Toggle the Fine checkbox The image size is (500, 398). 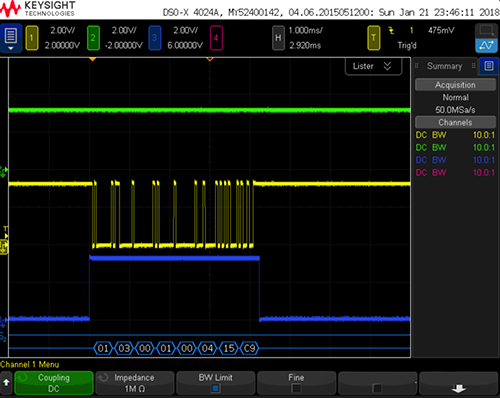[296, 388]
